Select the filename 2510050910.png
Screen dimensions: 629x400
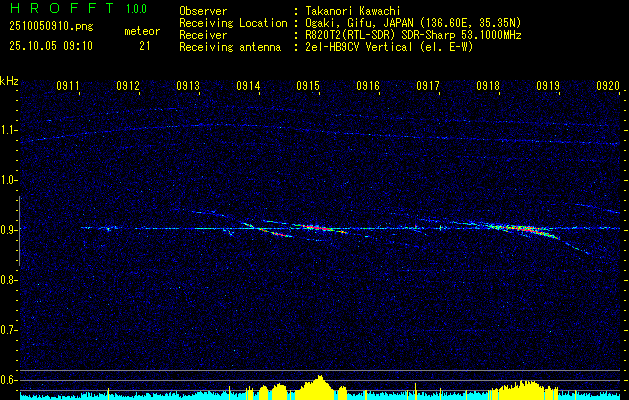coord(51,27)
